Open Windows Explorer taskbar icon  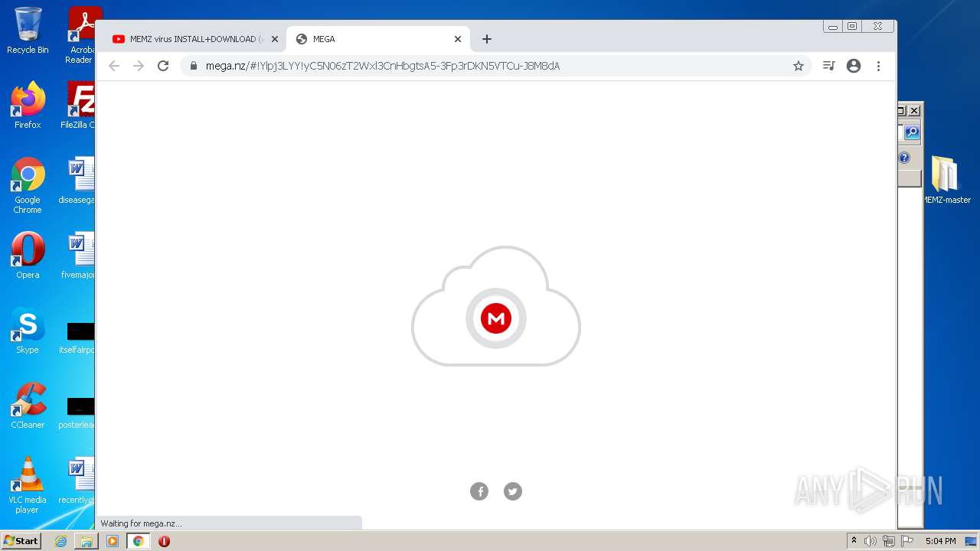[87, 541]
